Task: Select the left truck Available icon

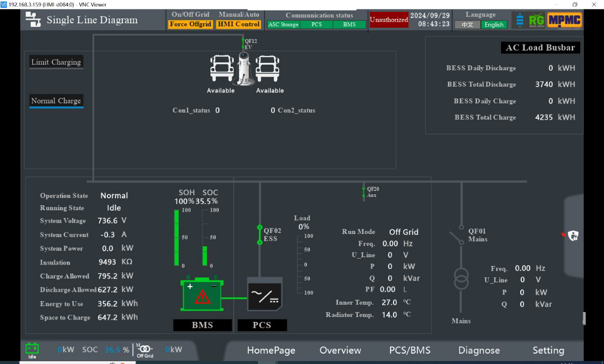Action: pos(221,68)
